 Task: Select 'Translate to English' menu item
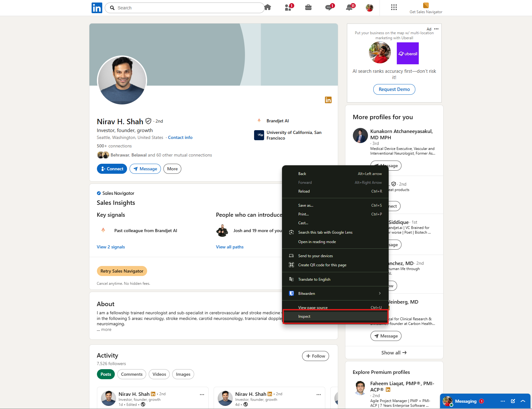point(335,279)
